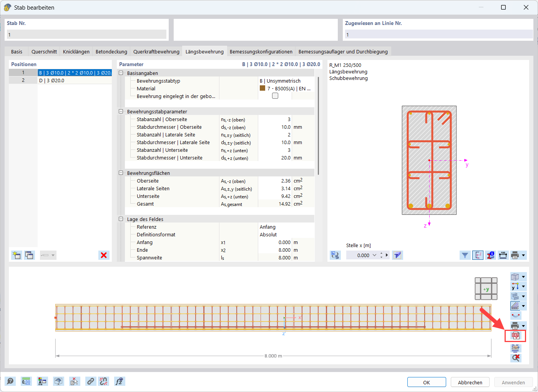Open the Betondeckung tab
Image resolution: width=538 pixels, height=392 pixels.
(111, 51)
